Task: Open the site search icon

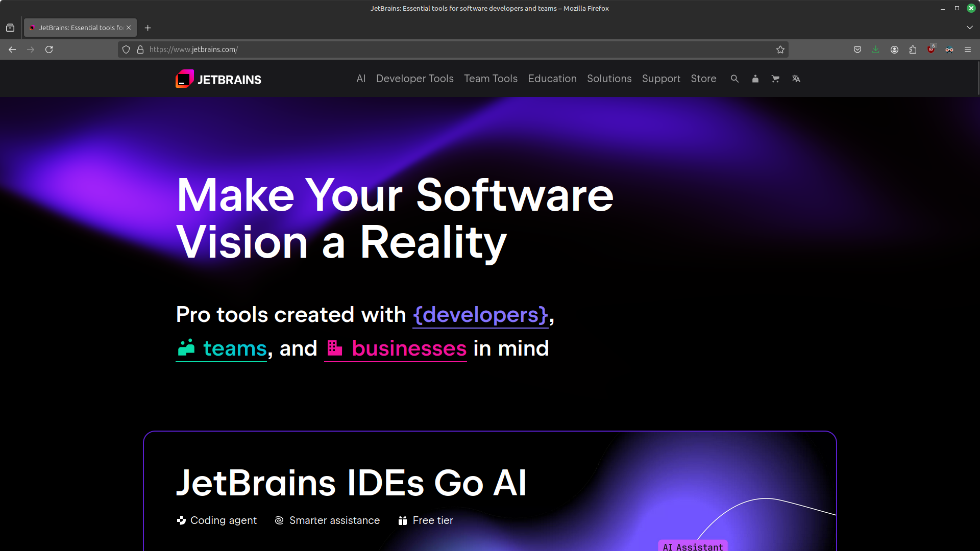Action: coord(734,79)
